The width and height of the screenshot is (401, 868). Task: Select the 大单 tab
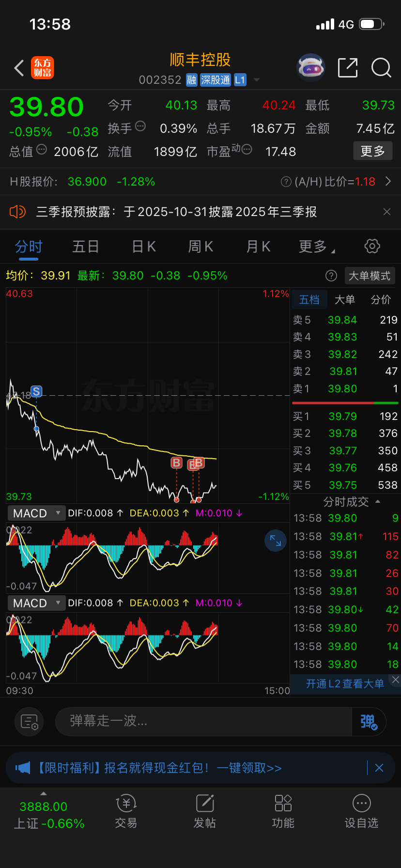(345, 300)
